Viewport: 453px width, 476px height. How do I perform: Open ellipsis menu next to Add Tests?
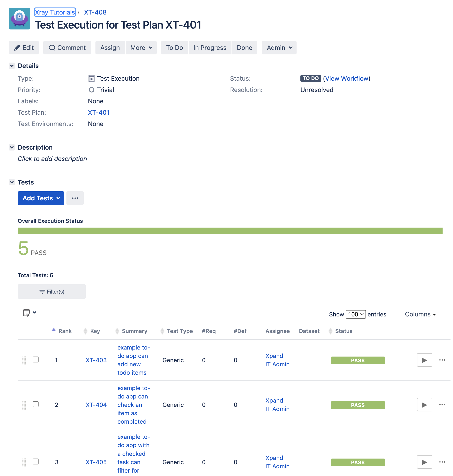point(75,198)
